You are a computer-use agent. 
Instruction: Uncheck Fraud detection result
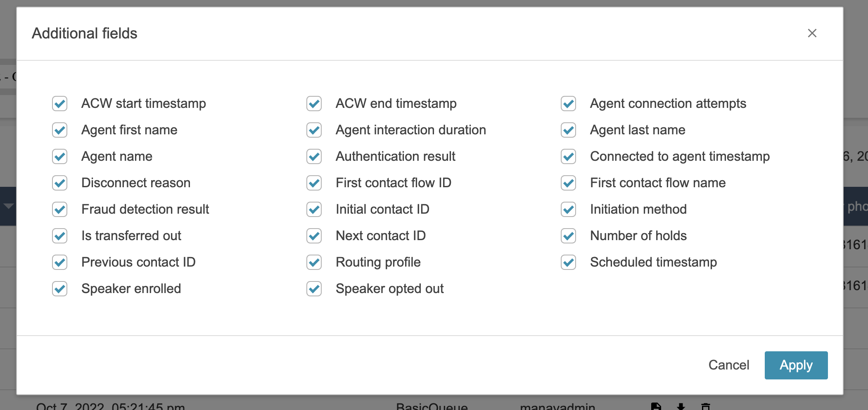click(60, 209)
